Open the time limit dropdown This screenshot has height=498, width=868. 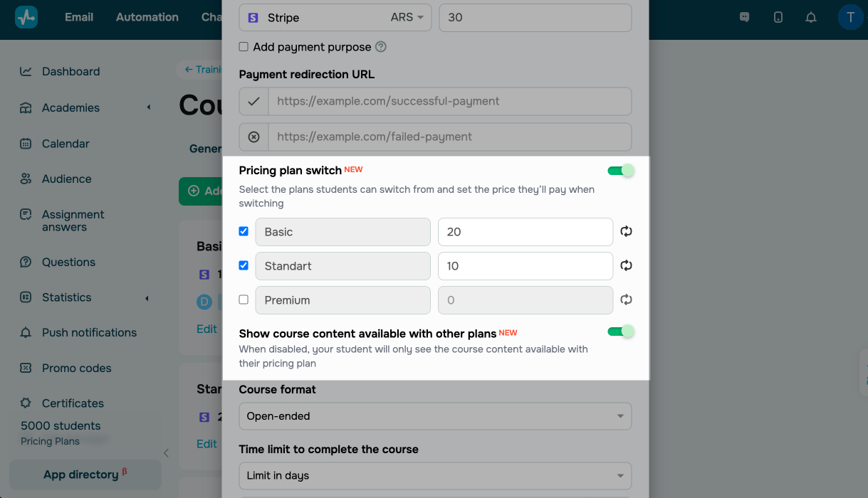point(435,475)
